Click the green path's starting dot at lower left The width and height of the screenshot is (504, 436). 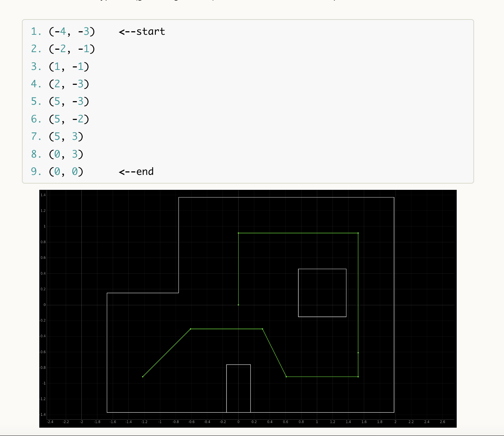(143, 377)
